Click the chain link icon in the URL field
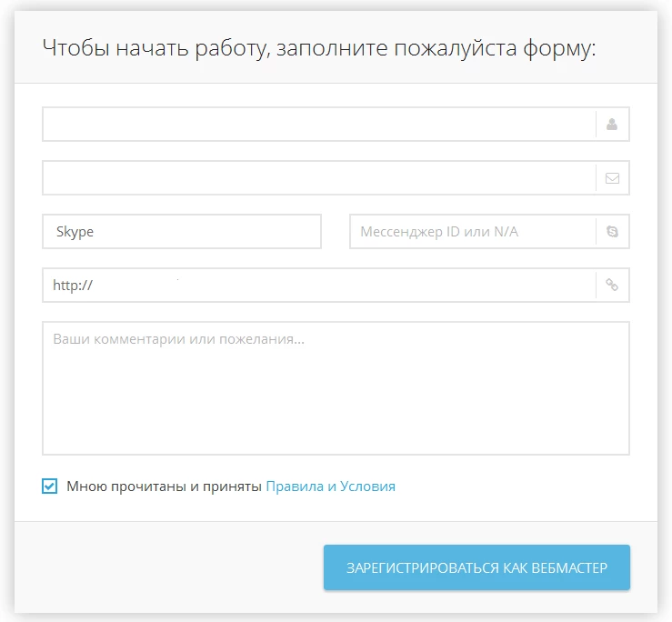This screenshot has width=672, height=622. pyautogui.click(x=612, y=285)
